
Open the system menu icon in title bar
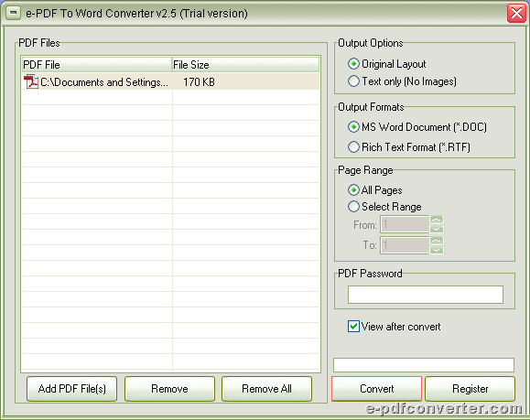(x=13, y=13)
